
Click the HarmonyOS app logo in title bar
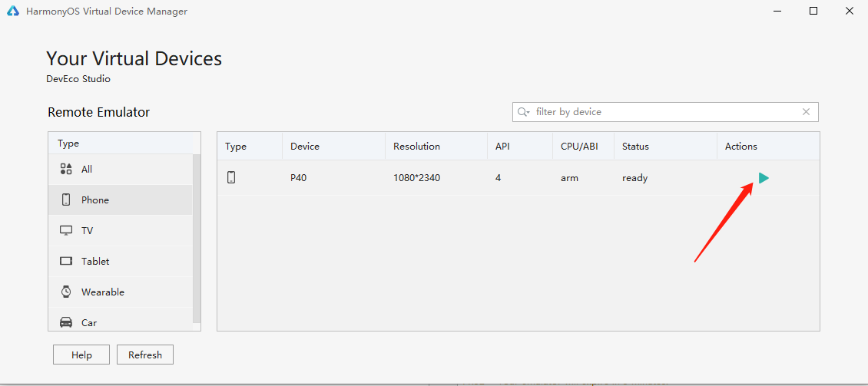pyautogui.click(x=13, y=11)
